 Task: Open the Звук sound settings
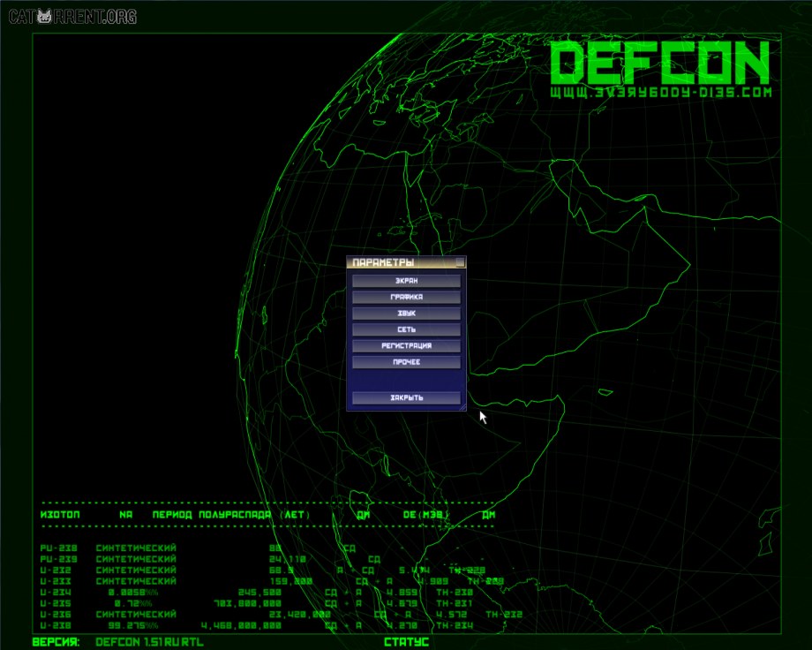point(406,314)
